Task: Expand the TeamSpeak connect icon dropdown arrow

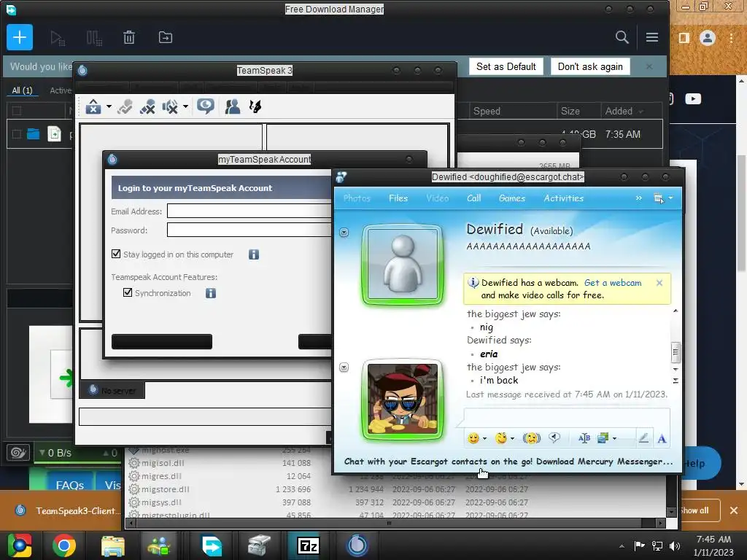Action: (109, 106)
